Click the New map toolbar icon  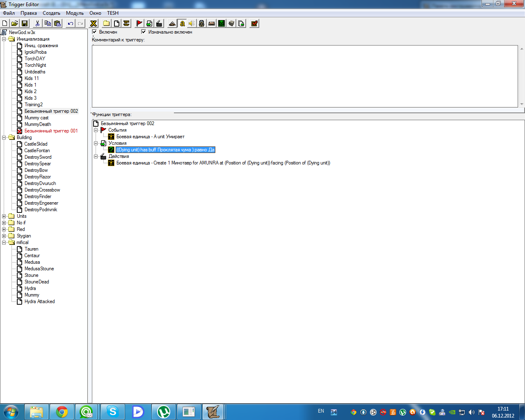click(x=5, y=23)
